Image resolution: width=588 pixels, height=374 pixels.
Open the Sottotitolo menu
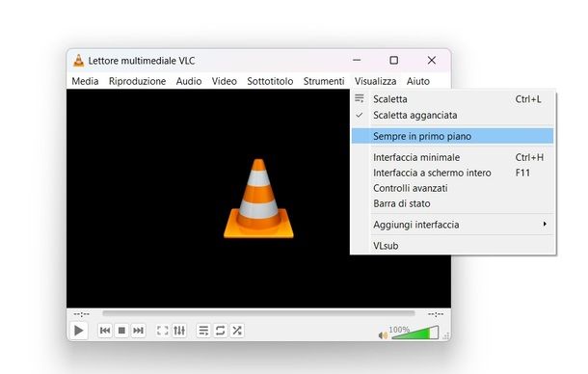point(270,81)
